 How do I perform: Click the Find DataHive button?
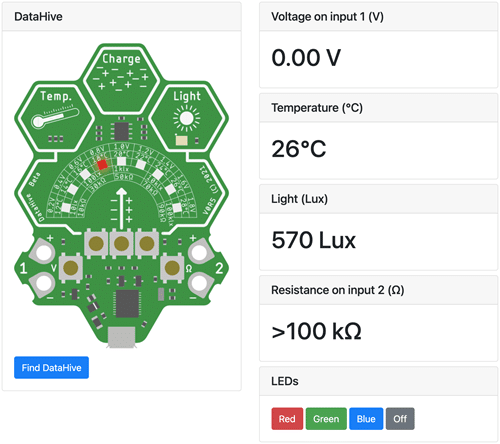[51, 367]
